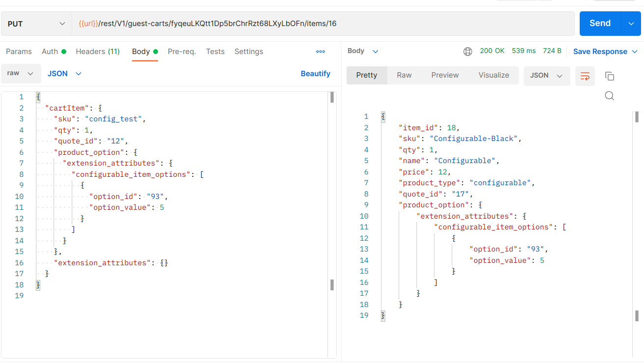644x364 pixels.
Task: Click the globe network icon beside 200 OK
Action: click(468, 51)
